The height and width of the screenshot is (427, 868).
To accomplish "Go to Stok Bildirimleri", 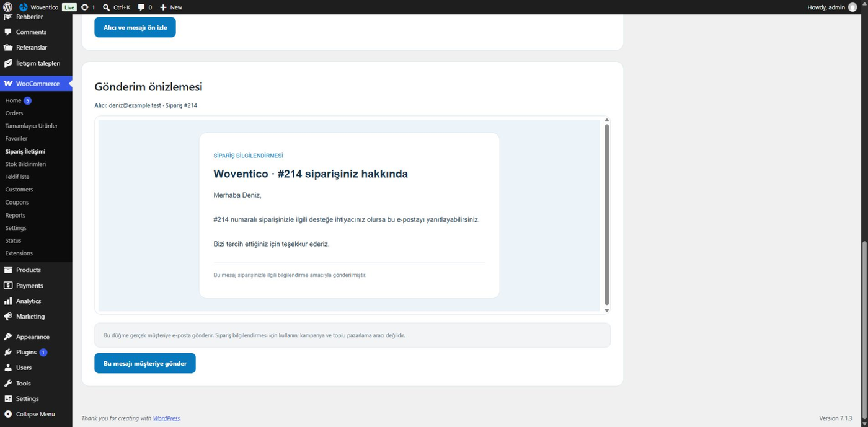I will (x=25, y=164).
